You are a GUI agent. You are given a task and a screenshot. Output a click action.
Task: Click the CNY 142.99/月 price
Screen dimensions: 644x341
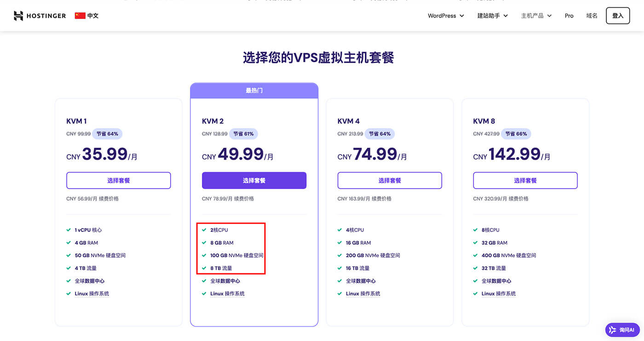[512, 154]
